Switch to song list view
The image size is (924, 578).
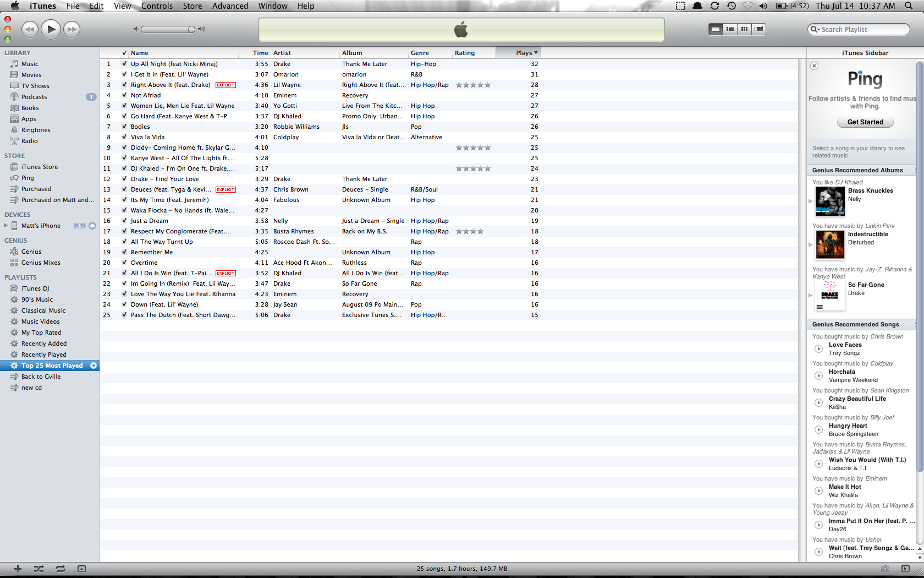click(716, 29)
